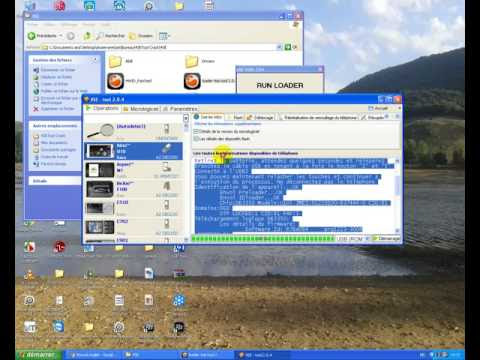Screen dimensions: 480x360
Task: Click the green Go arrow beside address bar
Action: [x=288, y=47]
